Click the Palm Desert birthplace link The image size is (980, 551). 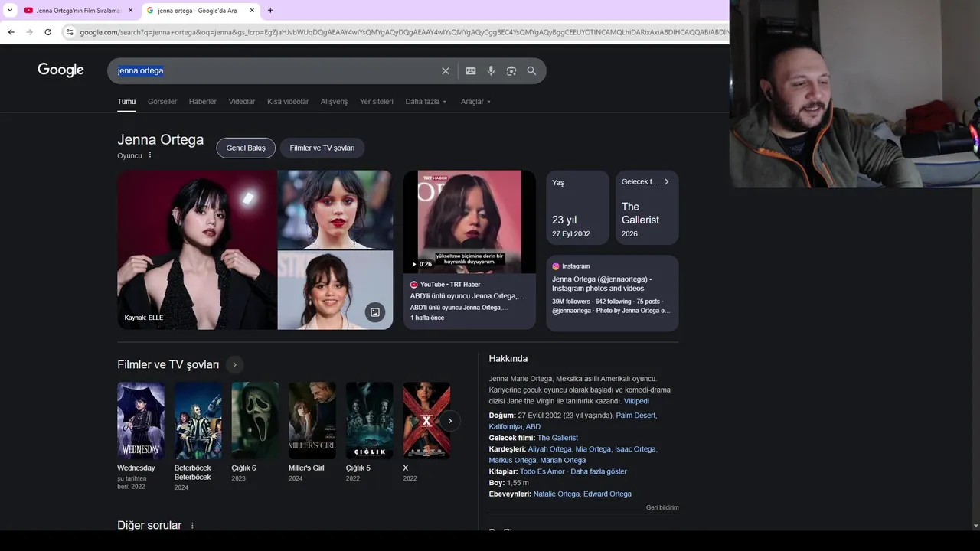(x=636, y=416)
